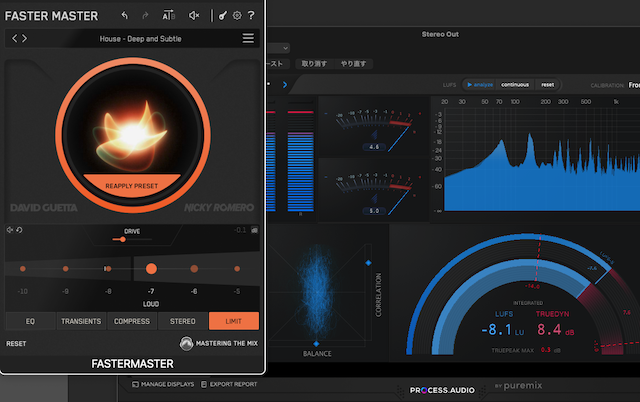Open the help question mark icon
Viewport: 640px width, 402px height.
tap(250, 16)
